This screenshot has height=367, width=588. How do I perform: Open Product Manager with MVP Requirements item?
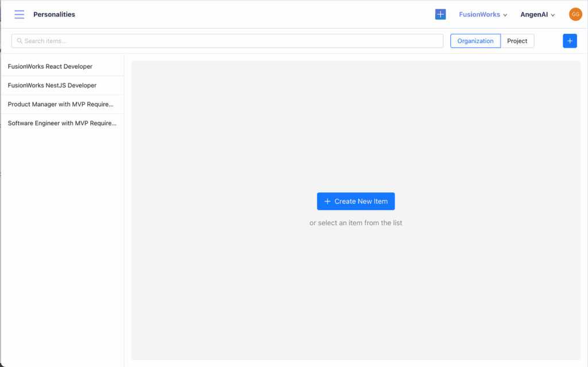coord(60,105)
